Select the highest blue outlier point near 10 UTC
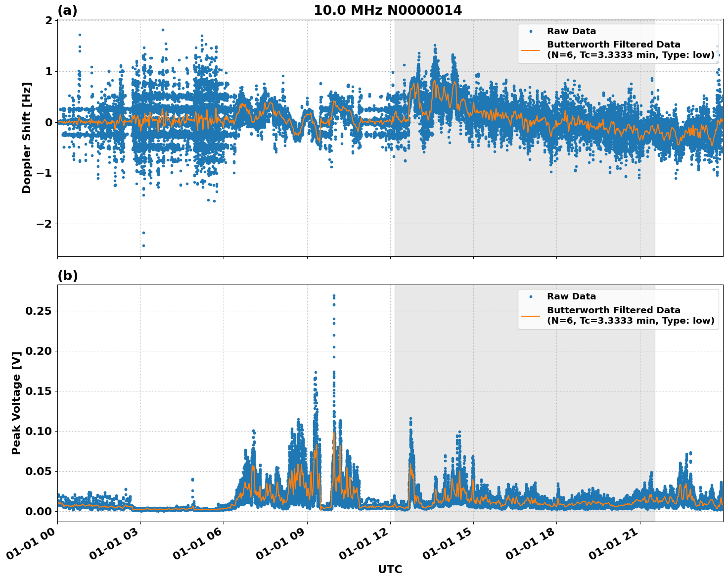Screen dimensions: 728x580 pos(334,295)
